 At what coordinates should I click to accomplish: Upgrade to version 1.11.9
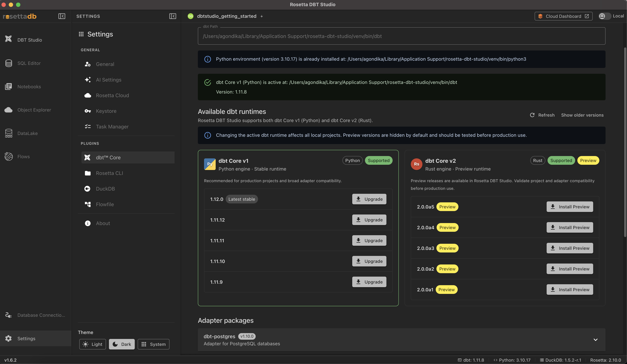tap(369, 282)
